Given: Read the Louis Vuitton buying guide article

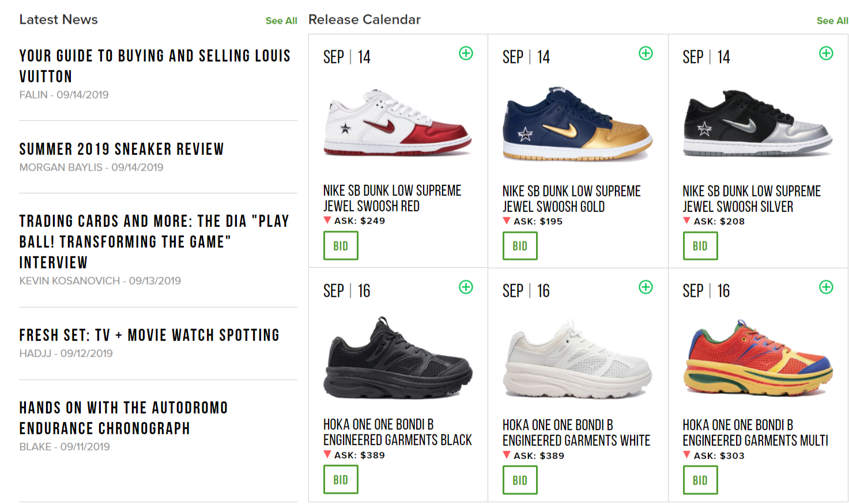Looking at the screenshot, I should pos(154,66).
